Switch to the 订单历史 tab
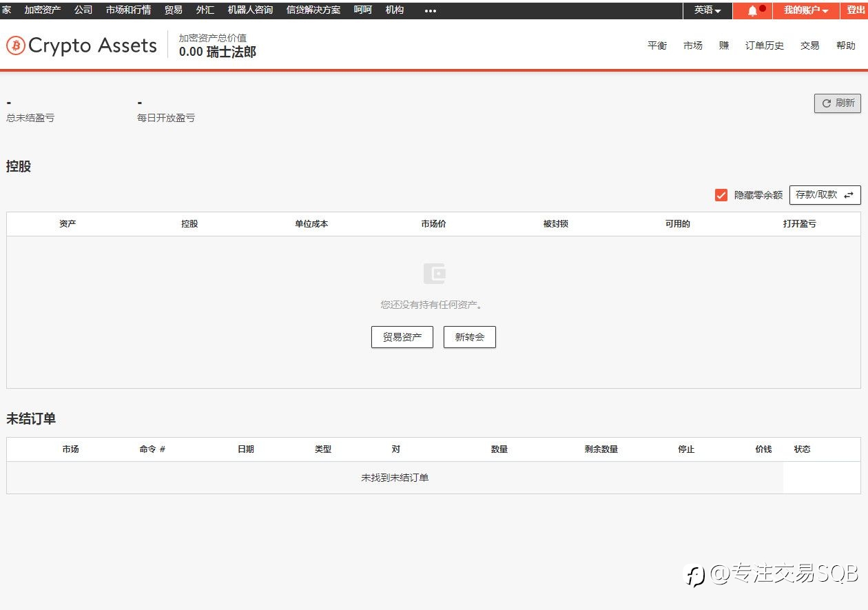The image size is (868, 610). (x=765, y=45)
